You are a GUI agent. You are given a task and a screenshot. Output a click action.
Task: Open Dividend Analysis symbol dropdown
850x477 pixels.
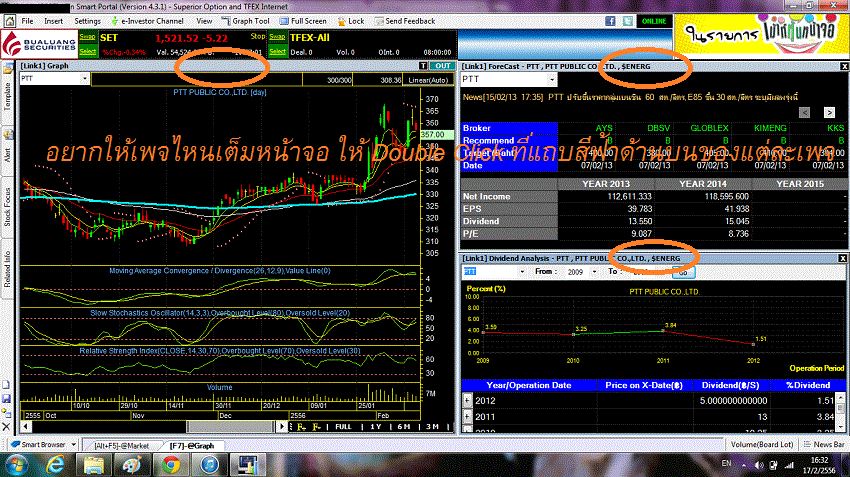tap(521, 272)
